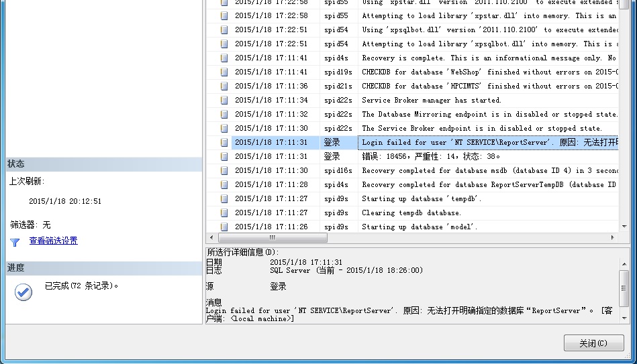Click 状态 section header
The height and width of the screenshot is (364, 637).
click(103, 164)
